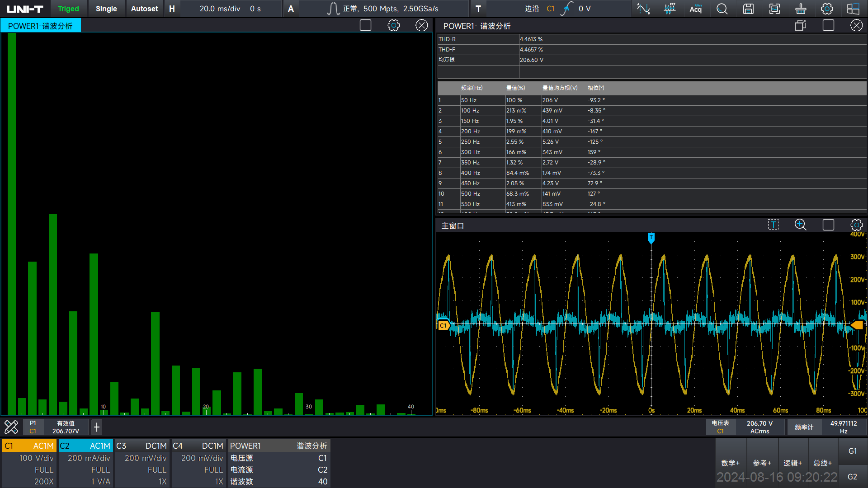
Task: Click the zoom-in magnifier in main window
Action: point(801,225)
